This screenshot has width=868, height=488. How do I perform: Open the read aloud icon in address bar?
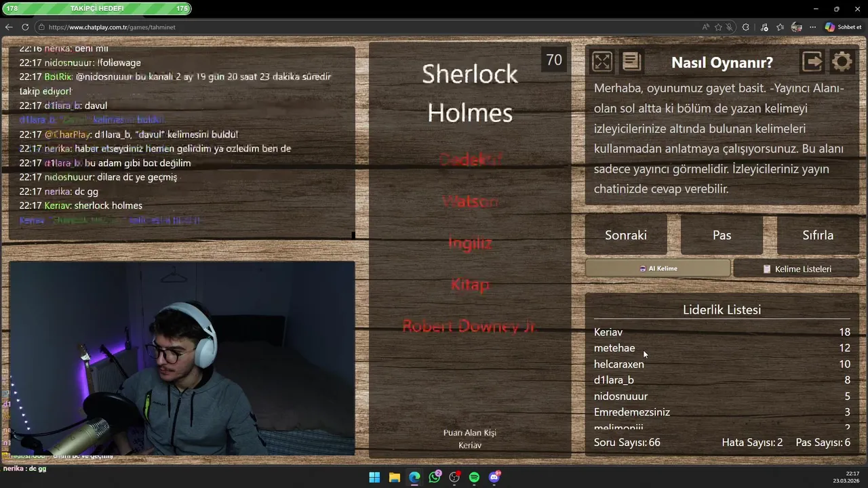coord(706,27)
